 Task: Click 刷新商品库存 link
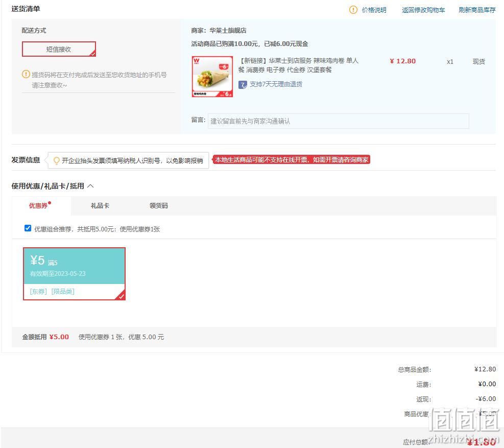pyautogui.click(x=477, y=10)
